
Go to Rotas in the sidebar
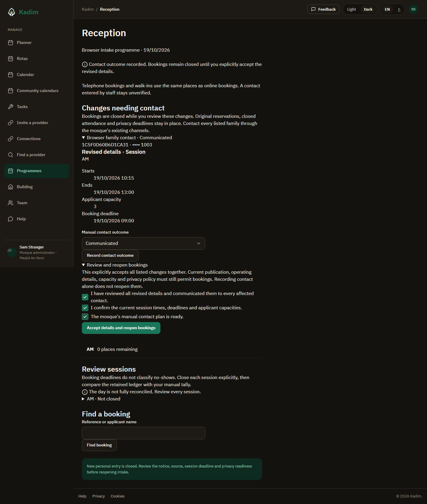click(x=37, y=59)
